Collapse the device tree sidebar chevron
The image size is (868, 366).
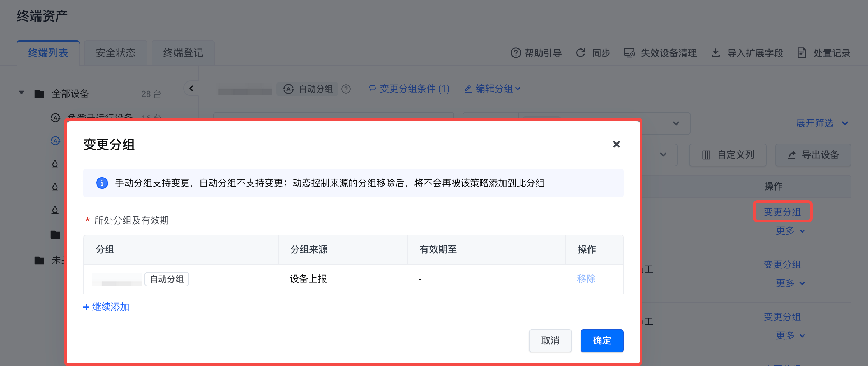point(191,88)
